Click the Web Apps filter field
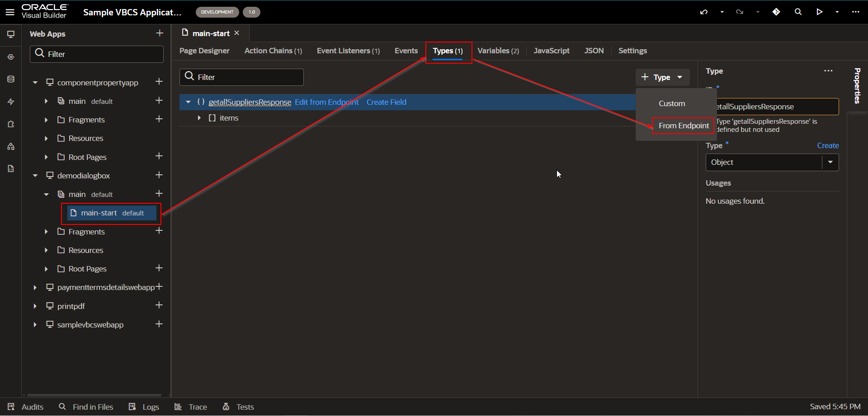Viewport: 868px width, 416px height. tap(97, 54)
